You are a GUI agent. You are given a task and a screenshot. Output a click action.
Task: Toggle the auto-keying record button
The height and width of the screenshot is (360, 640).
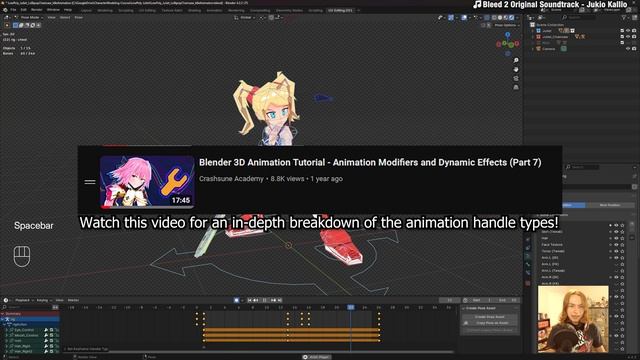[236, 300]
